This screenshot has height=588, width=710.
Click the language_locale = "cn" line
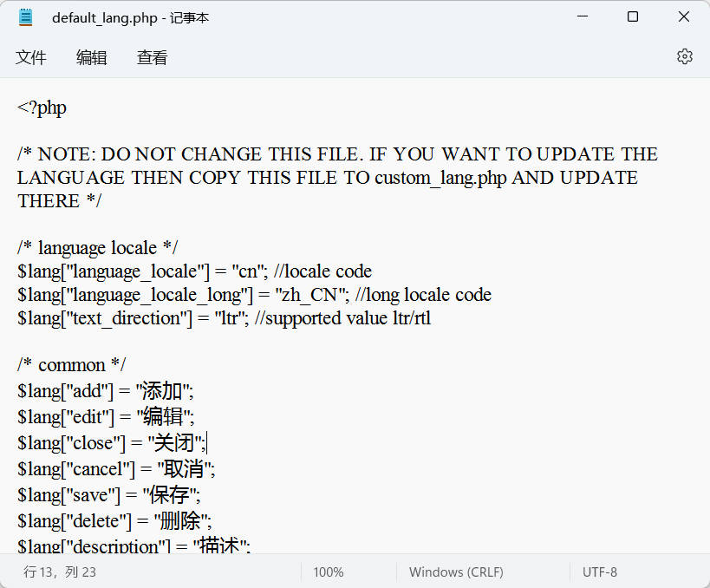point(195,271)
